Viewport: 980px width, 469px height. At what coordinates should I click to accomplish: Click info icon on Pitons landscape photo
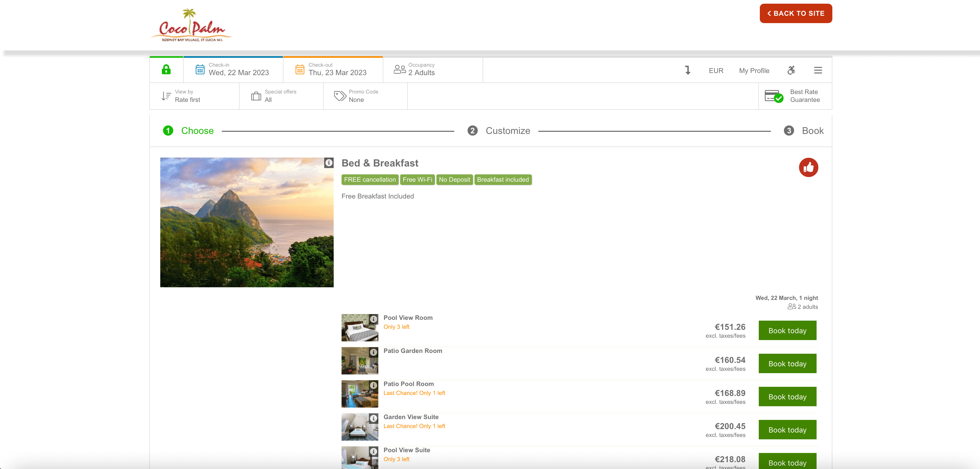[x=329, y=163]
